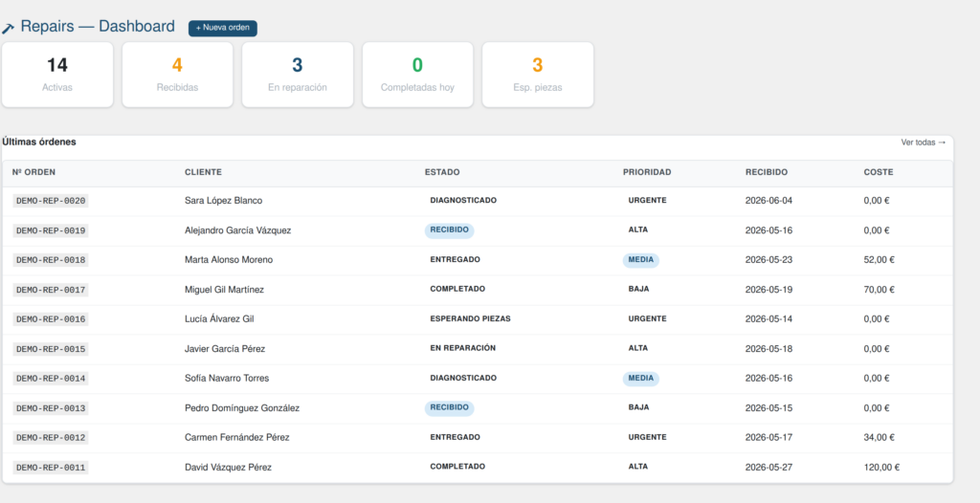
Task: Click the ESTADO column header
Action: (x=442, y=172)
